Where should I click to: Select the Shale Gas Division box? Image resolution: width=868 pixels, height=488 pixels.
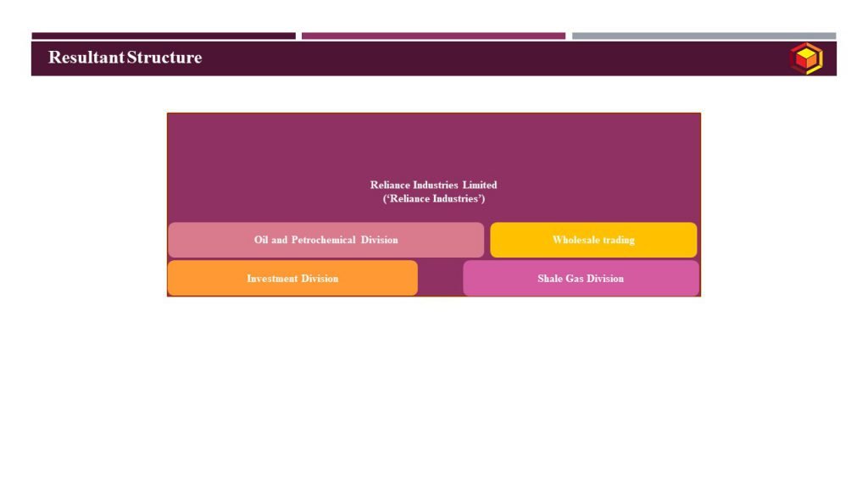581,278
